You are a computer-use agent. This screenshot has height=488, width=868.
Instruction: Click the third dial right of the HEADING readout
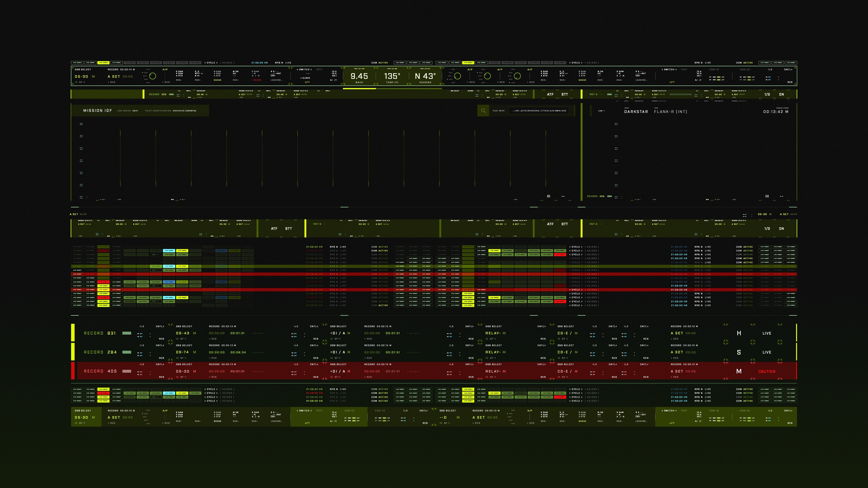pyautogui.click(x=517, y=76)
